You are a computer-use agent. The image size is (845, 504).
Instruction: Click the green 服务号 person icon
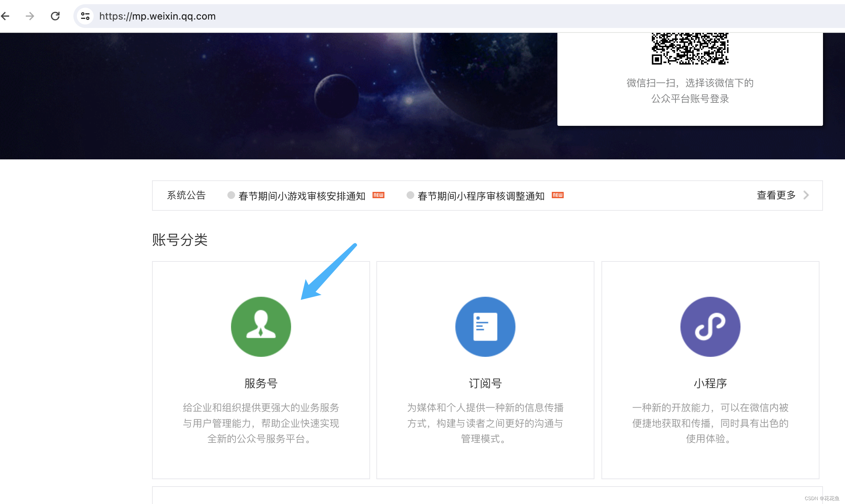[x=261, y=327]
